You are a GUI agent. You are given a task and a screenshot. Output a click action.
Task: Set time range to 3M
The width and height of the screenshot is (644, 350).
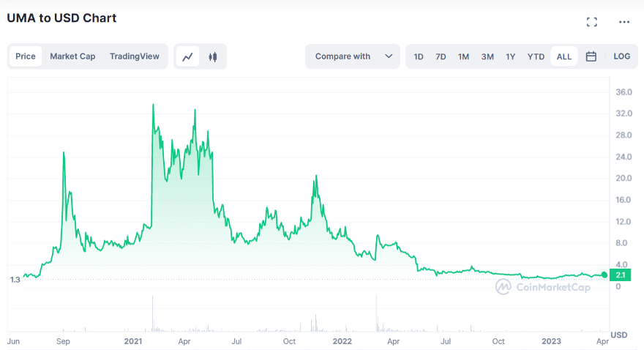click(x=487, y=56)
